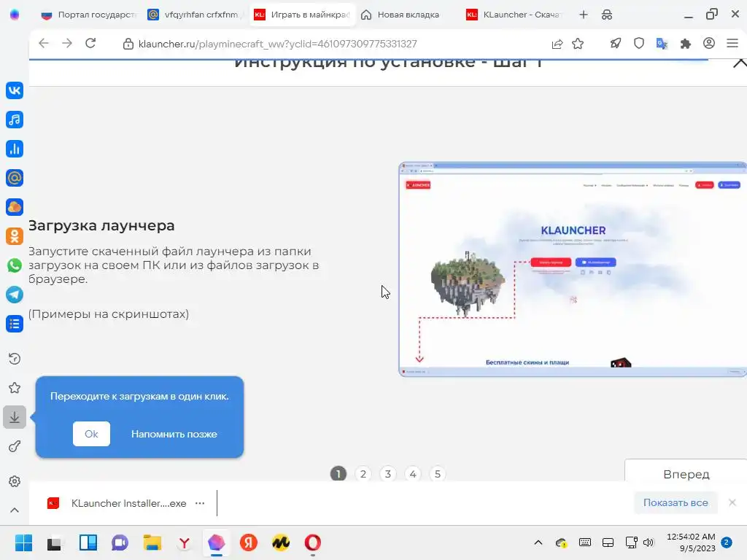The image size is (747, 560).
Task: Open browsing history from sidebar
Action: click(15, 359)
